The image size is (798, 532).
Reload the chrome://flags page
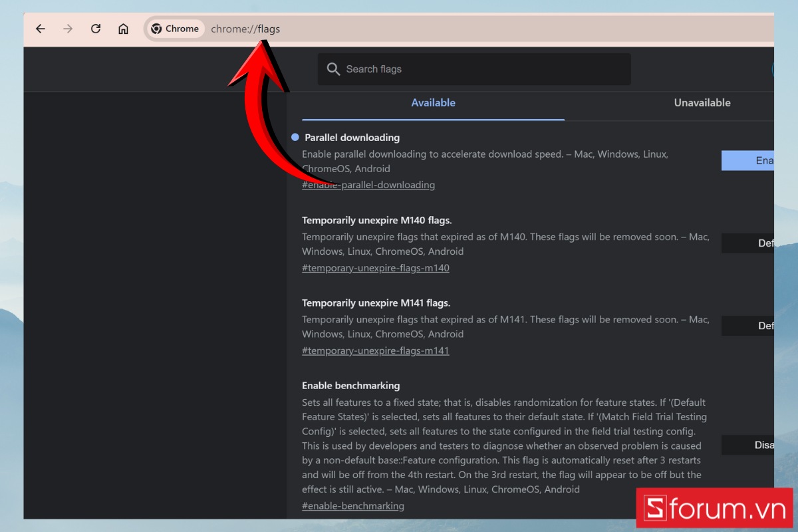click(96, 29)
